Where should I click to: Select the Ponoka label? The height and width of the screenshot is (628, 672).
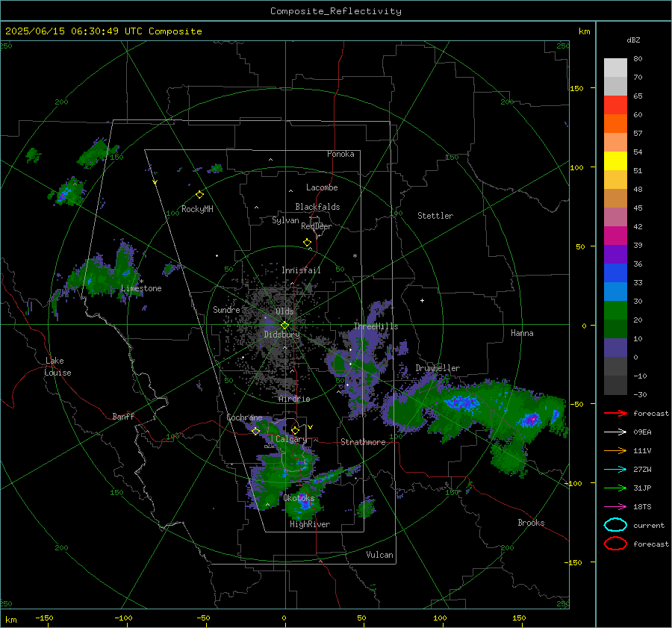(x=340, y=154)
